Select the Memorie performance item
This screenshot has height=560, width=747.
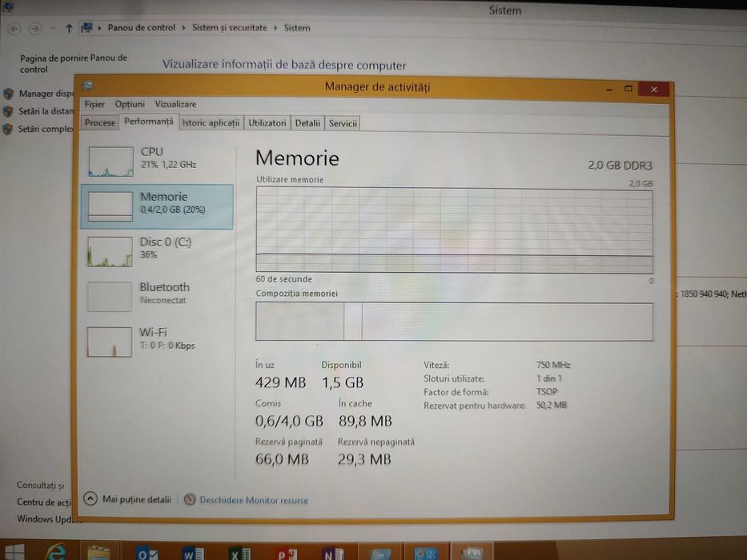(x=157, y=206)
